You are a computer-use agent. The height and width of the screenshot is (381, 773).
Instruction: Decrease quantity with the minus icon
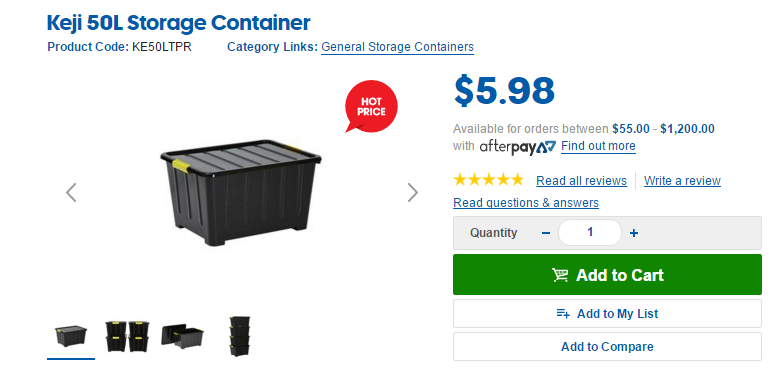coord(546,233)
